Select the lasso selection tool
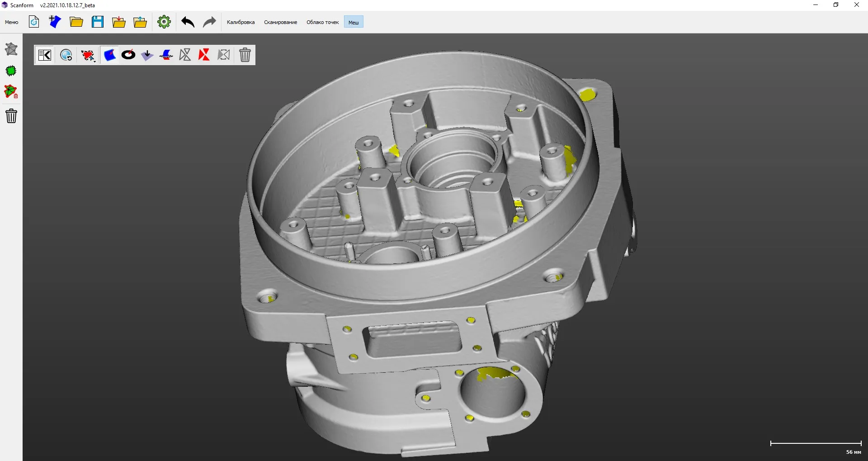 [87, 54]
